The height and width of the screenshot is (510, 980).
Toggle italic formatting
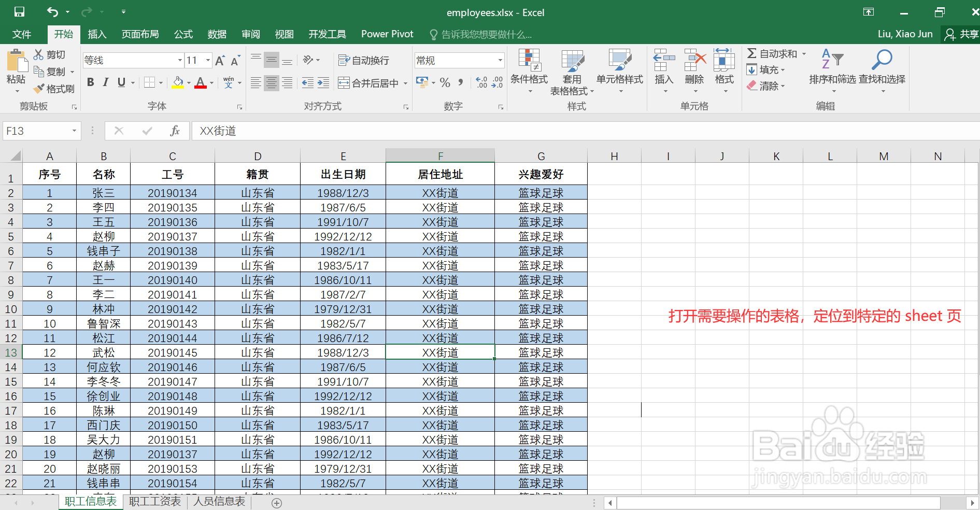[105, 82]
